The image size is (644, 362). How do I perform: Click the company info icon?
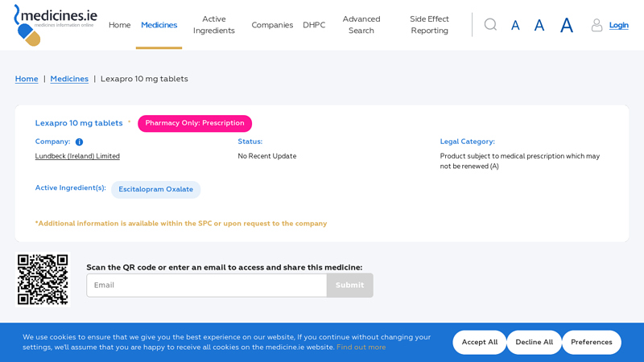pyautogui.click(x=79, y=142)
